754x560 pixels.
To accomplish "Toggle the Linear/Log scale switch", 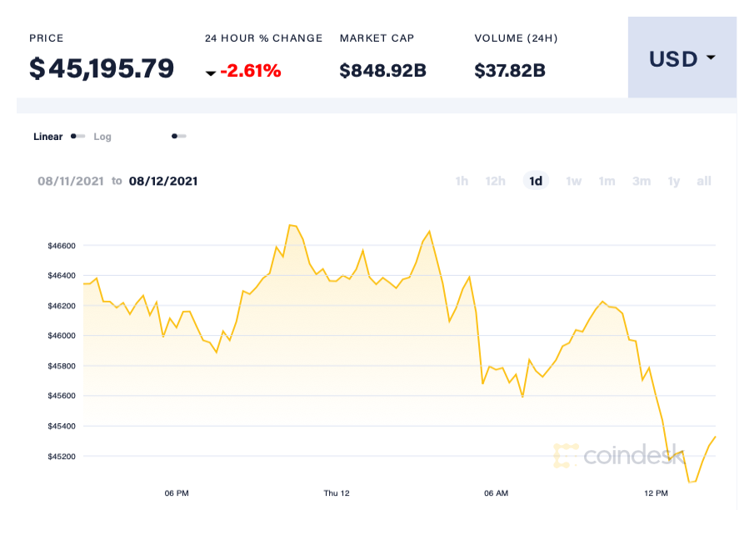I will click(77, 136).
